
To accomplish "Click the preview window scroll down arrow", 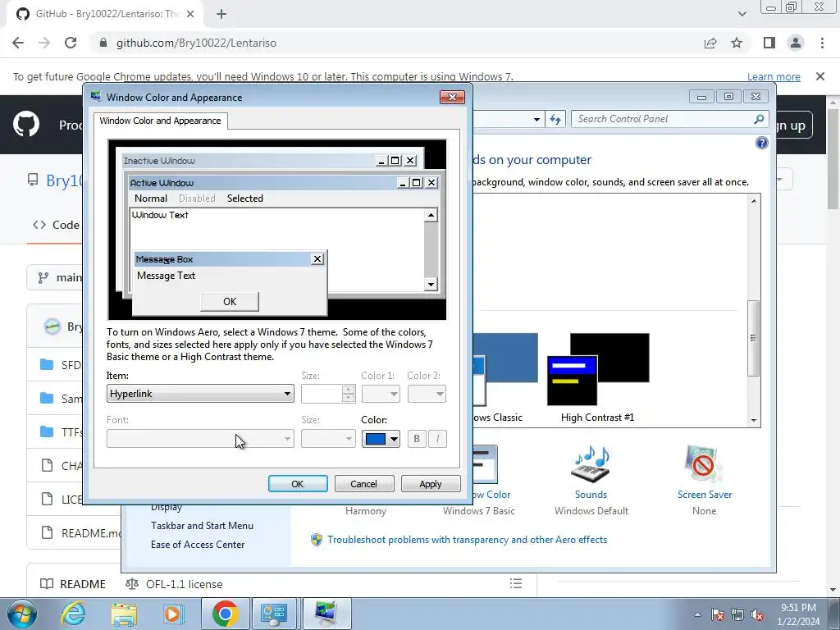I will pyautogui.click(x=431, y=285).
